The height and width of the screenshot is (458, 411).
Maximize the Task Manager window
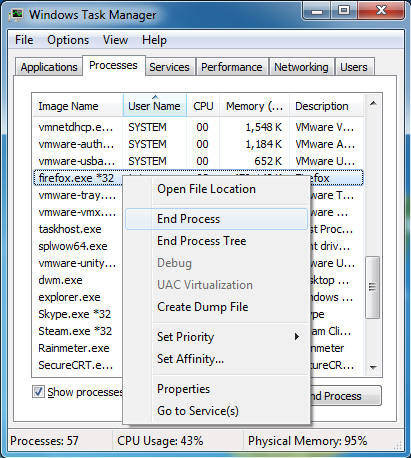coord(344,11)
